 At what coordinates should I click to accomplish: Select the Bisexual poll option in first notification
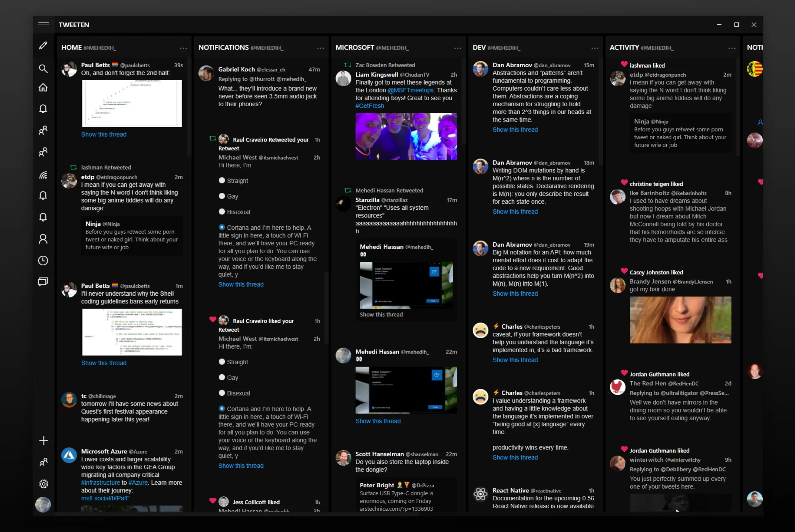(222, 212)
